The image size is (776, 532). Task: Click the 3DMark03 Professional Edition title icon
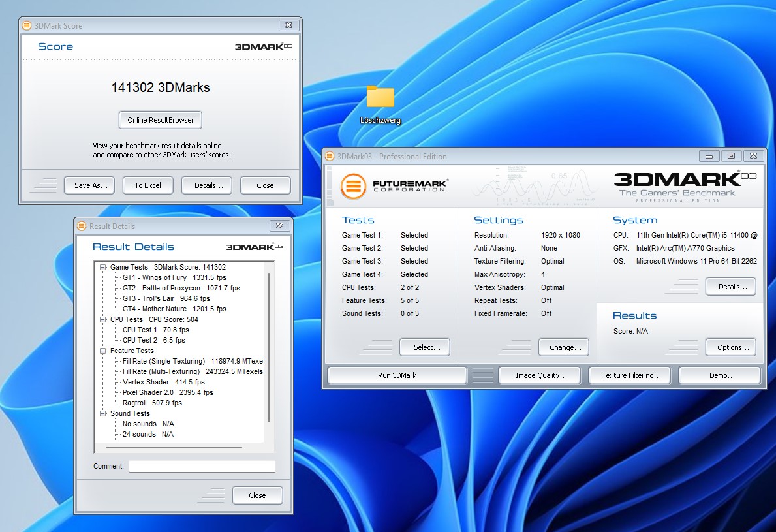tap(330, 157)
